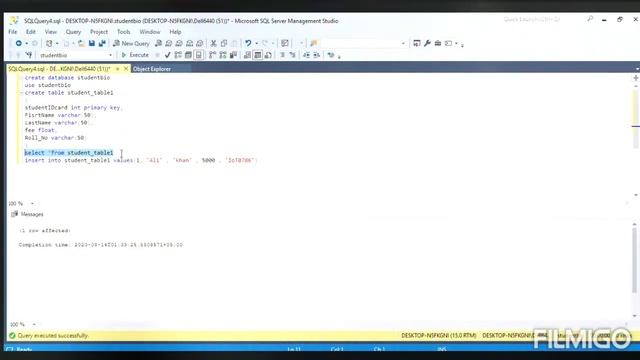Open the Toolbox icon
640x360 pixels.
[x=438, y=43]
